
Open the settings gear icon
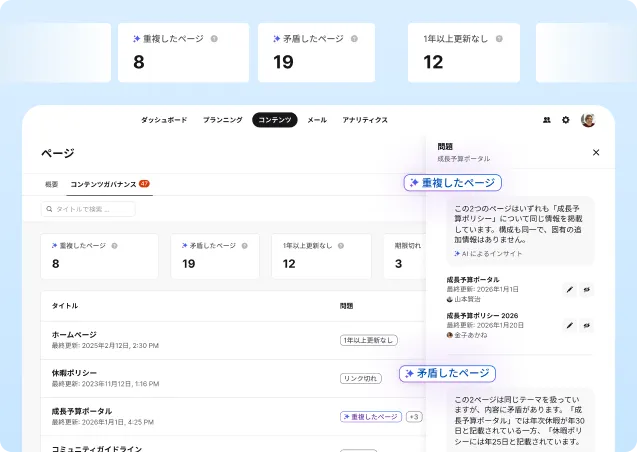pos(566,120)
